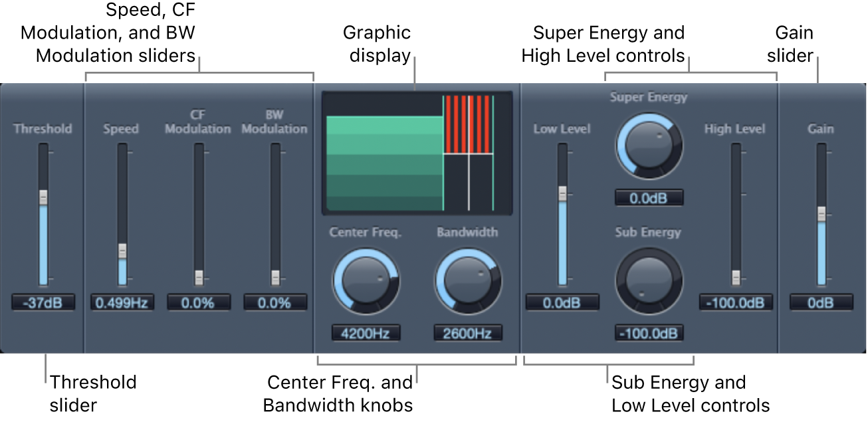Screen dimensions: 868x424
Task: Click the Super Energy label
Action: coord(649,97)
